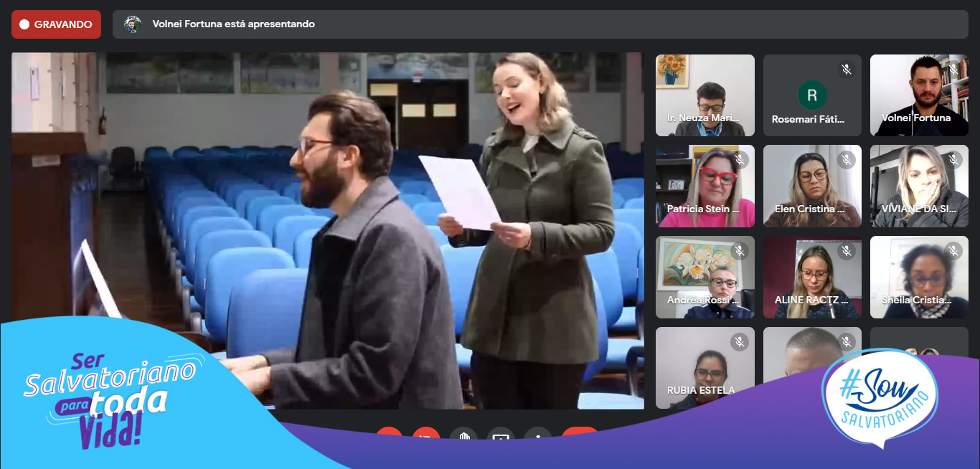Image resolution: width=980 pixels, height=469 pixels.
Task: Click the green 'R' avatar of Rosemari
Action: point(812,95)
